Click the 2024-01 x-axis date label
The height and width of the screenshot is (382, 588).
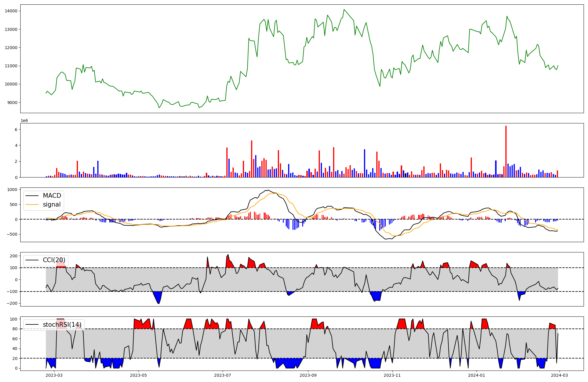click(476, 375)
